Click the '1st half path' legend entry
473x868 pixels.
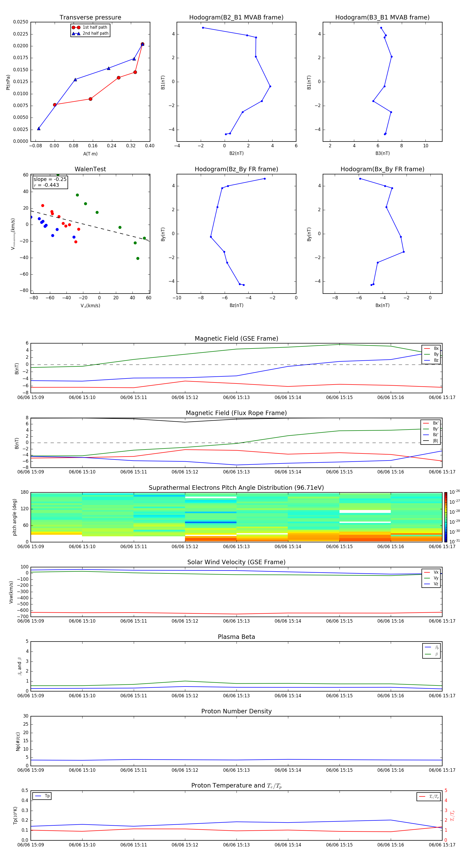click(x=90, y=27)
